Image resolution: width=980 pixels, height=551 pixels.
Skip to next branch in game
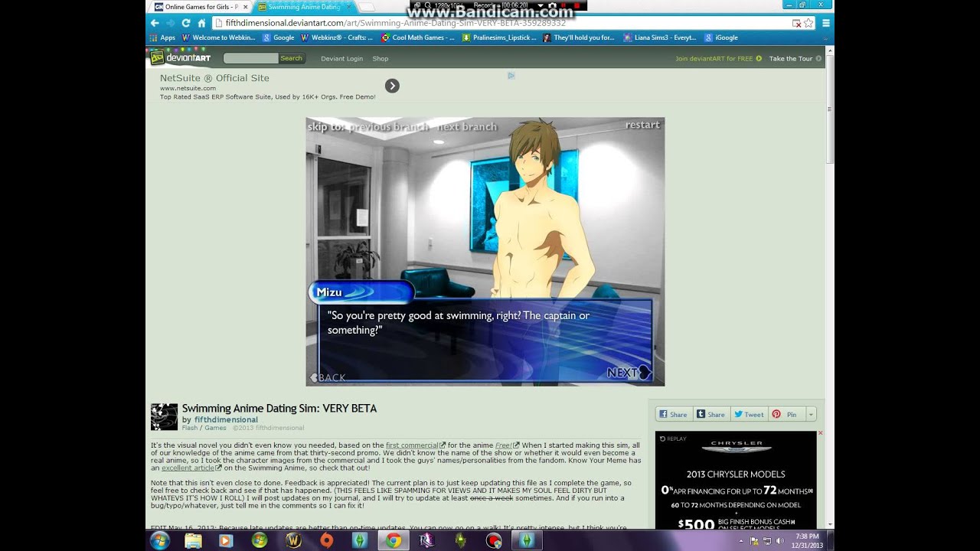click(x=467, y=127)
